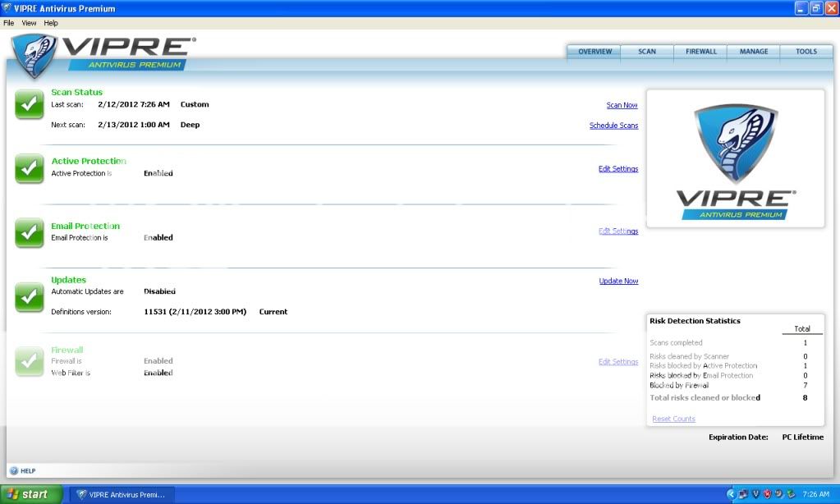Viewport: 840px width, 504px height.
Task: Switch to the Firewall tab
Action: pyautogui.click(x=700, y=52)
